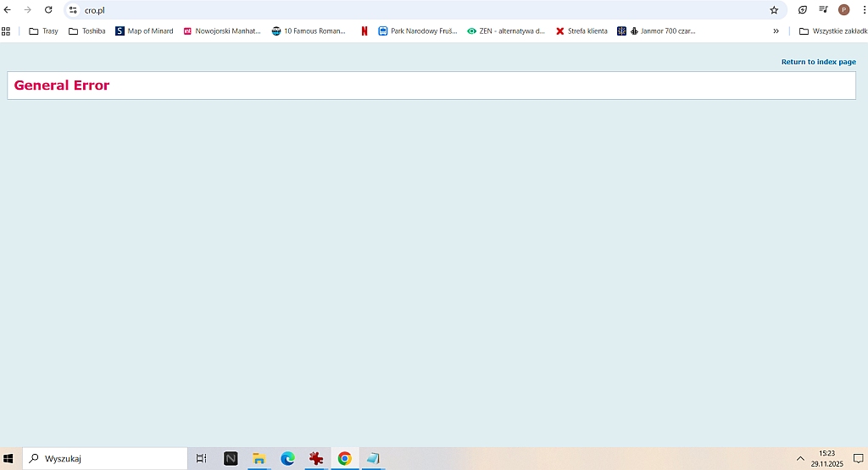The height and width of the screenshot is (470, 868).
Task: Bookmark this page with the star icon
Action: [x=774, y=10]
